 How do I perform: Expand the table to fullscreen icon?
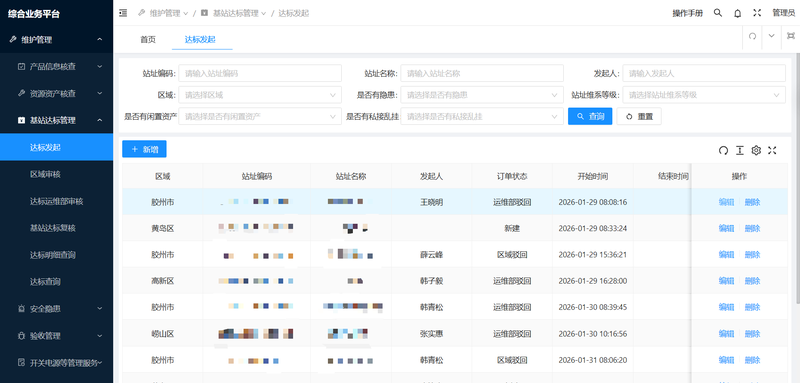[x=772, y=150]
